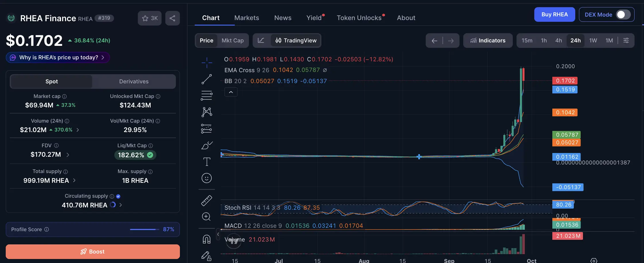Click the Buy RHEA button
This screenshot has height=263, width=644.
point(555,15)
